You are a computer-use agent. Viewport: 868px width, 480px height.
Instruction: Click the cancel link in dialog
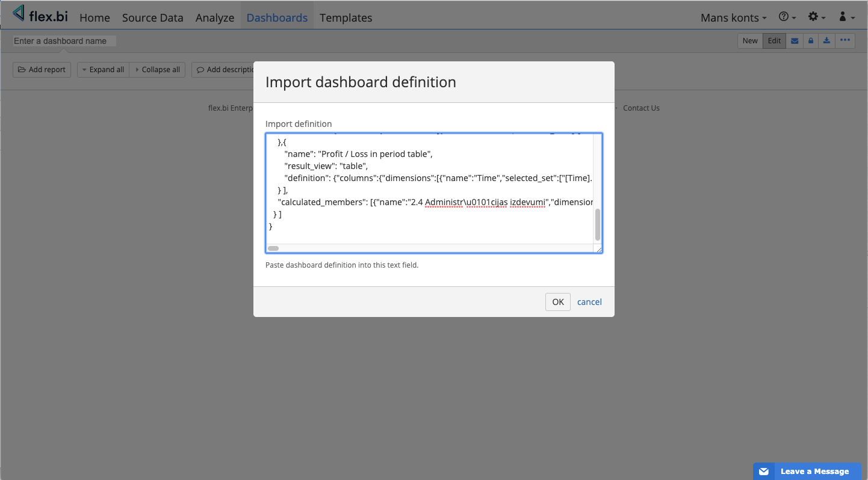click(589, 302)
